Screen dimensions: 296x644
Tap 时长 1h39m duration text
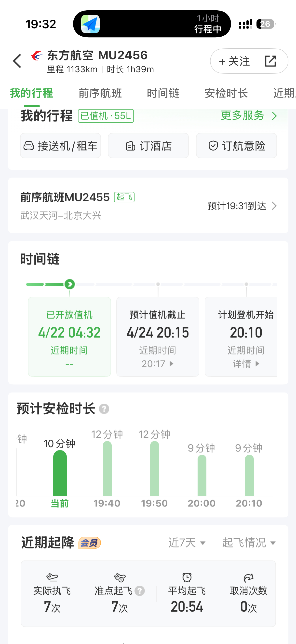point(130,69)
